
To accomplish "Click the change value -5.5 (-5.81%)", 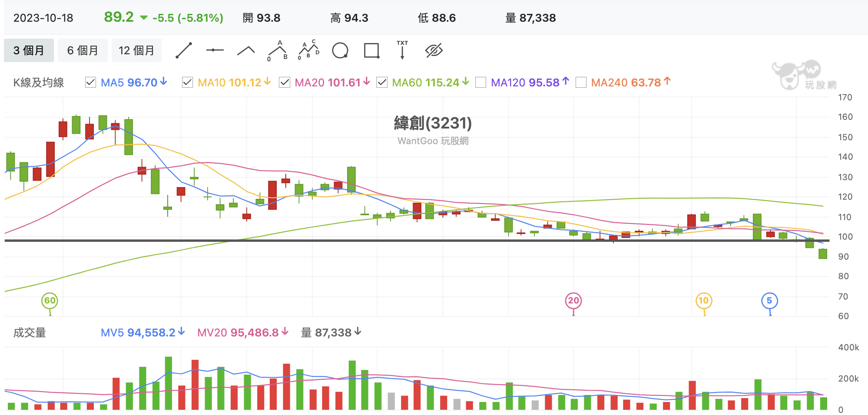I will point(188,18).
